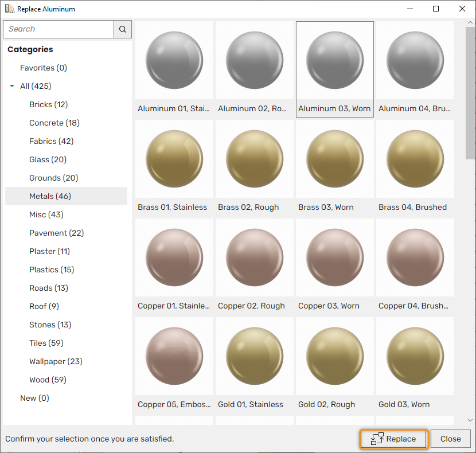Choose Copper 03, Worn material sphere
Screen dimensions: 476x453
point(335,257)
